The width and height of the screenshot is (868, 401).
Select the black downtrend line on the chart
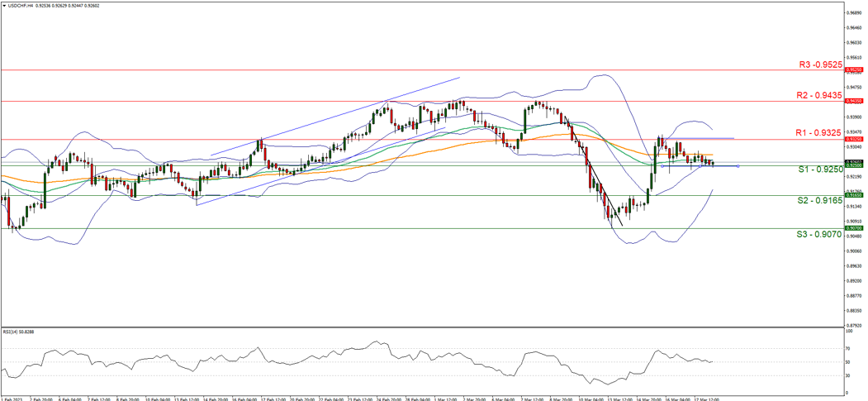coord(599,182)
